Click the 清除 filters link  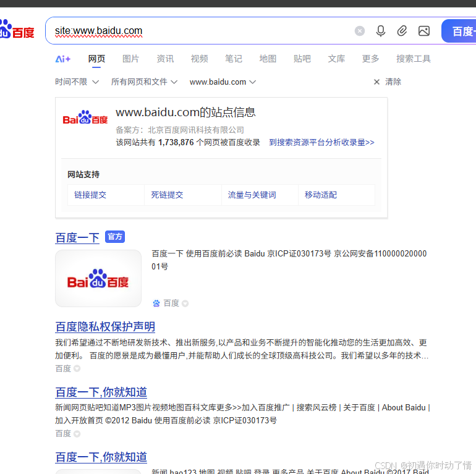393,82
